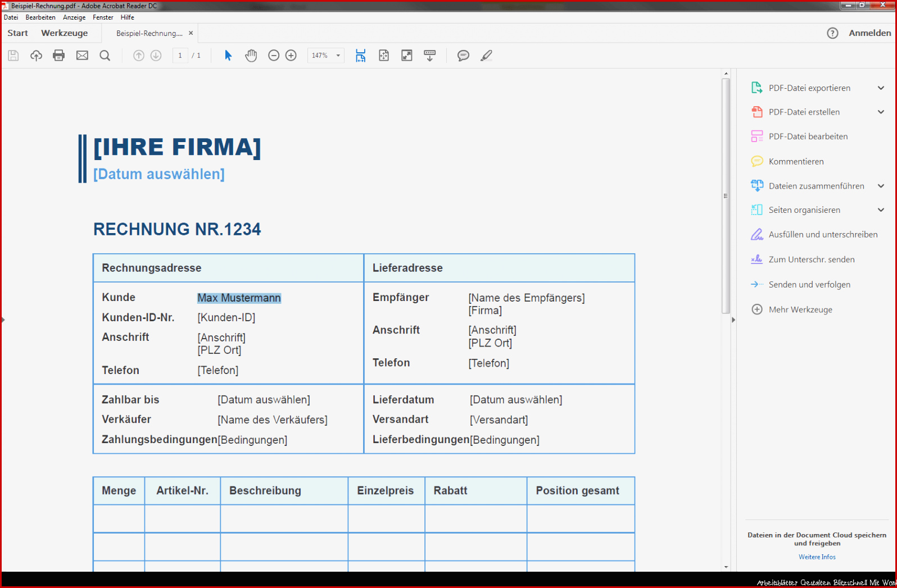
Task: Collapse the right tools pane arrow
Action: pos(733,320)
